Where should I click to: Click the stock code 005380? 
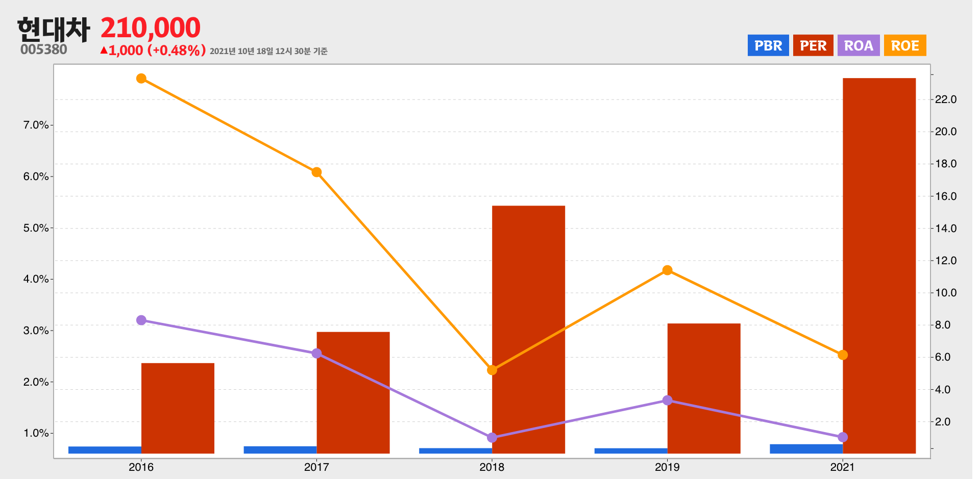point(44,49)
